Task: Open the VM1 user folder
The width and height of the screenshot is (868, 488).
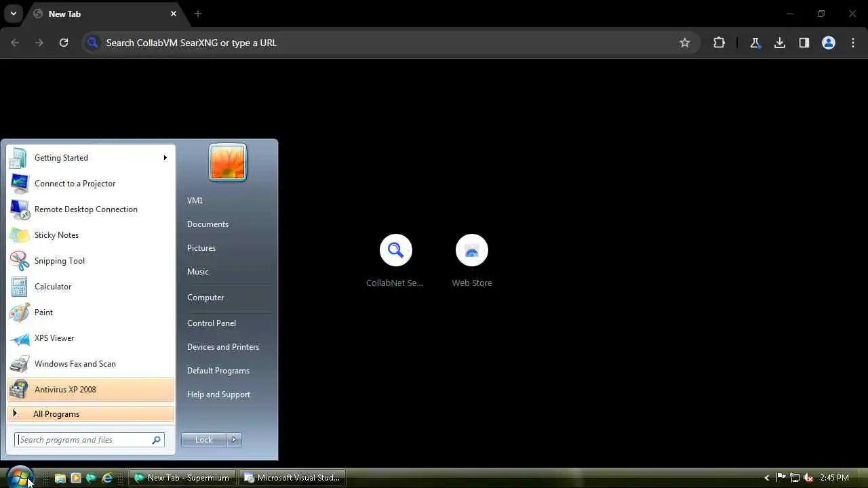Action: click(195, 201)
